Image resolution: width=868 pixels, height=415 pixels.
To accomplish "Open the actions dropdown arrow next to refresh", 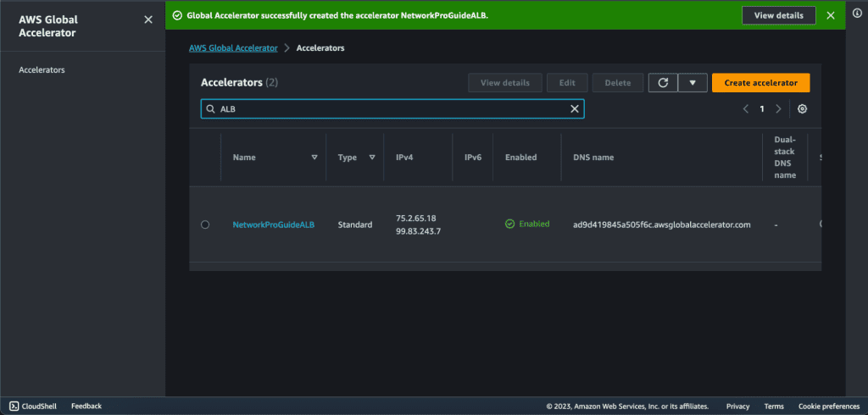I will [693, 83].
